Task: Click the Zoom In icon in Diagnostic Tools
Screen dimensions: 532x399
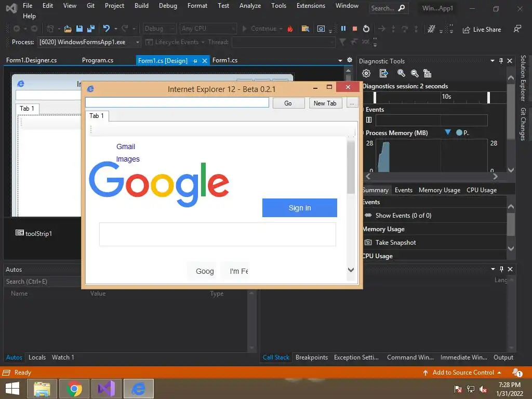Action: [401, 73]
